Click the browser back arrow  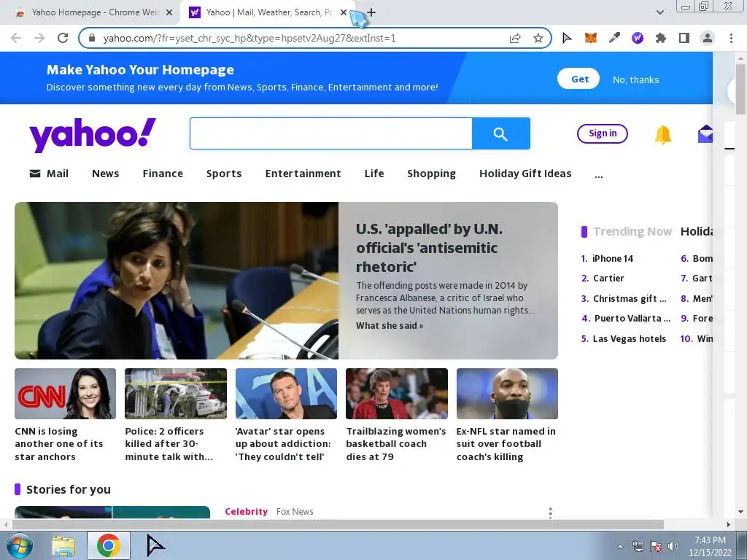coord(16,38)
